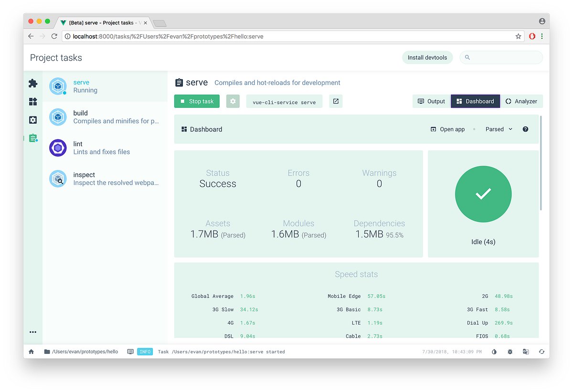Open the Tasks clipboard sidebar icon
Viewport: 573px width, 392px height.
(33, 138)
